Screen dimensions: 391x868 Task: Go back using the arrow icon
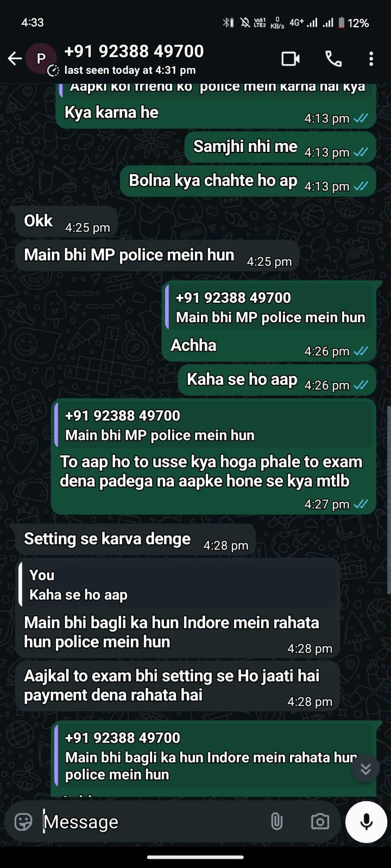(x=15, y=59)
